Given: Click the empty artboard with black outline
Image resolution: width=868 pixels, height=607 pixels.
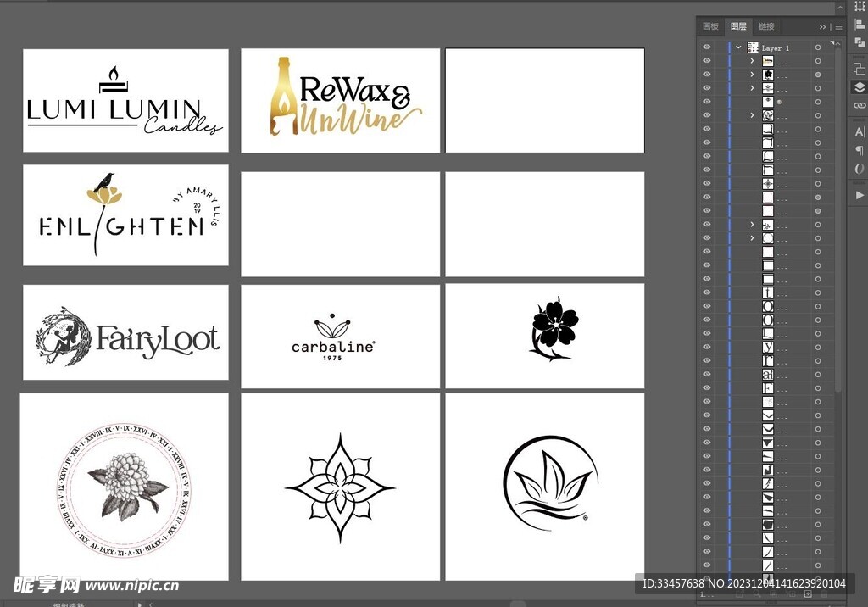Looking at the screenshot, I should (545, 100).
